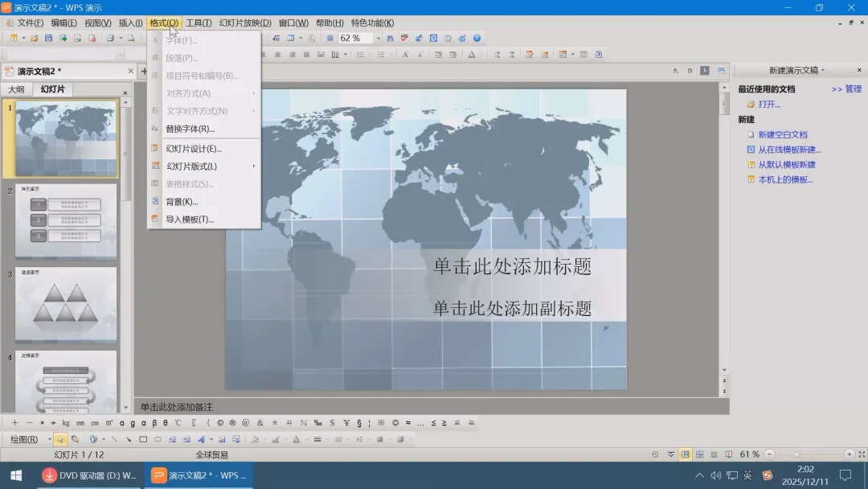The height and width of the screenshot is (489, 868).
Task: Open the 新建演示文稿 task pane dropdown
Action: tap(823, 70)
